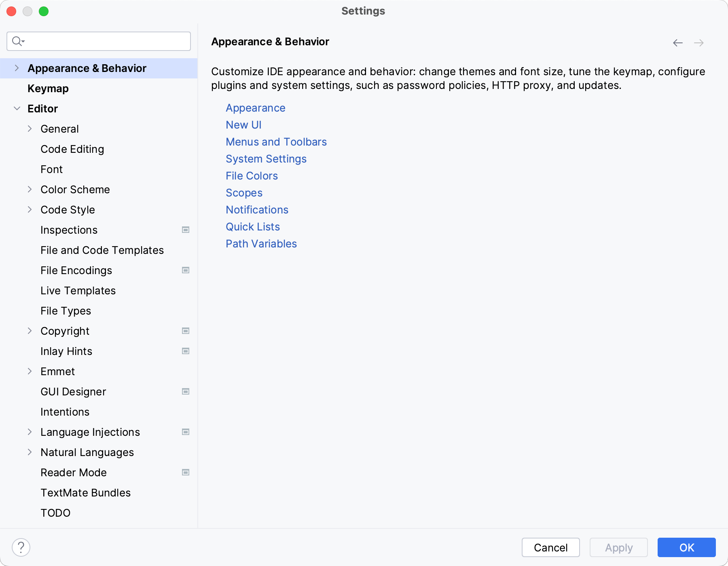Click project-level icon next to Inlay Hints

coord(186,351)
